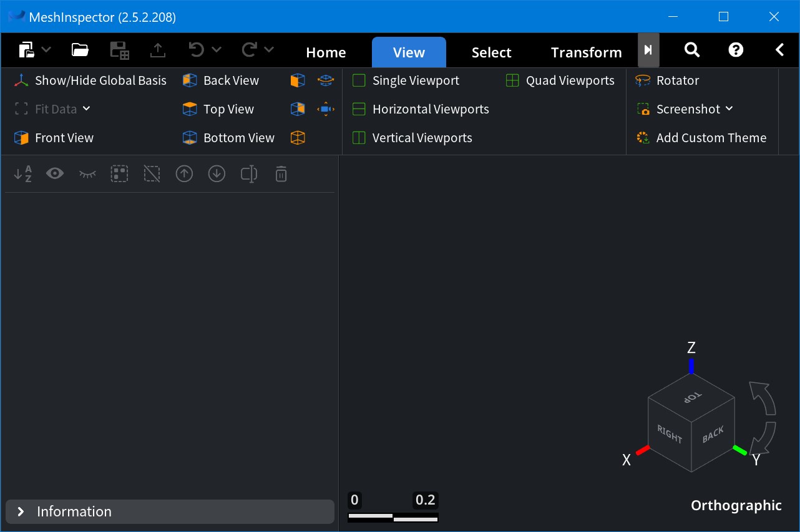Viewport: 800px width, 532px height.
Task: Collapse the ribbon with the left chevron
Action: click(x=779, y=50)
